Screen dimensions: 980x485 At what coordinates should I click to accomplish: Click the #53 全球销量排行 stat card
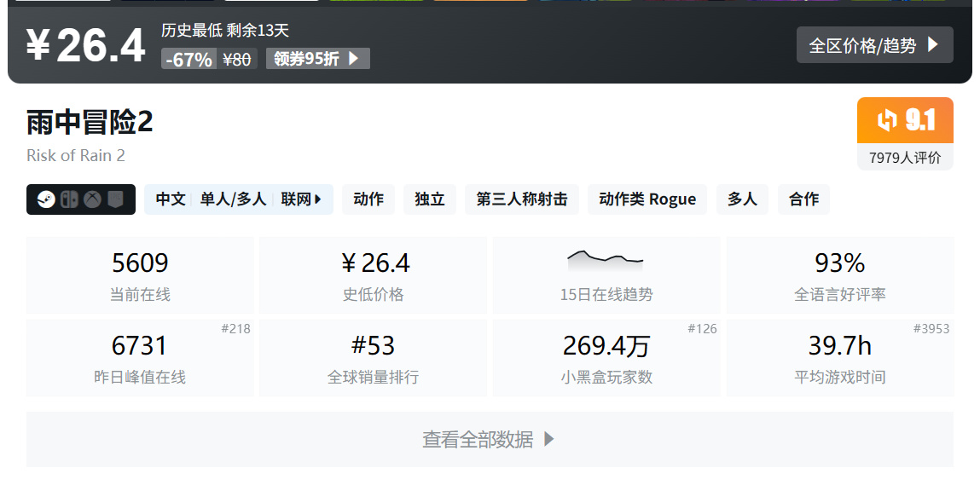pyautogui.click(x=373, y=358)
